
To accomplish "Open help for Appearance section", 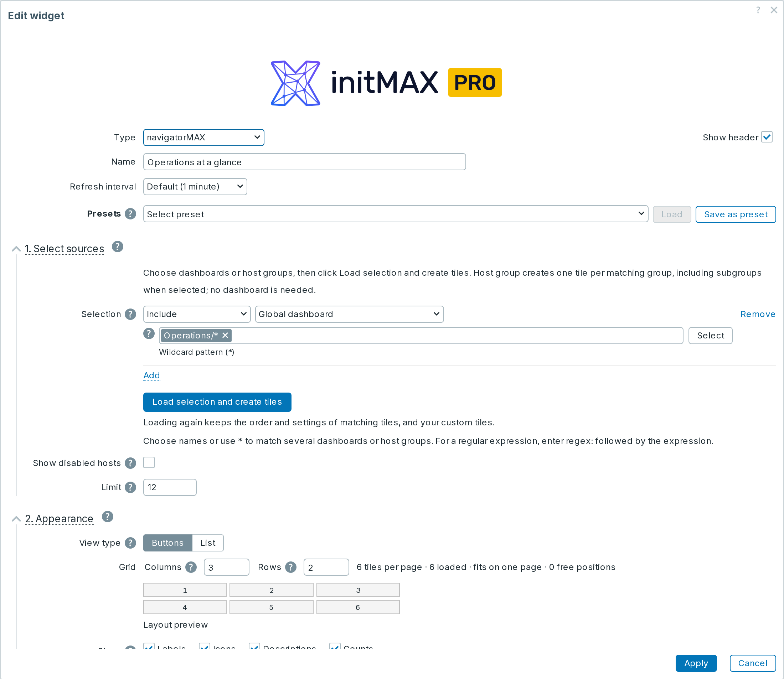I will 108,517.
